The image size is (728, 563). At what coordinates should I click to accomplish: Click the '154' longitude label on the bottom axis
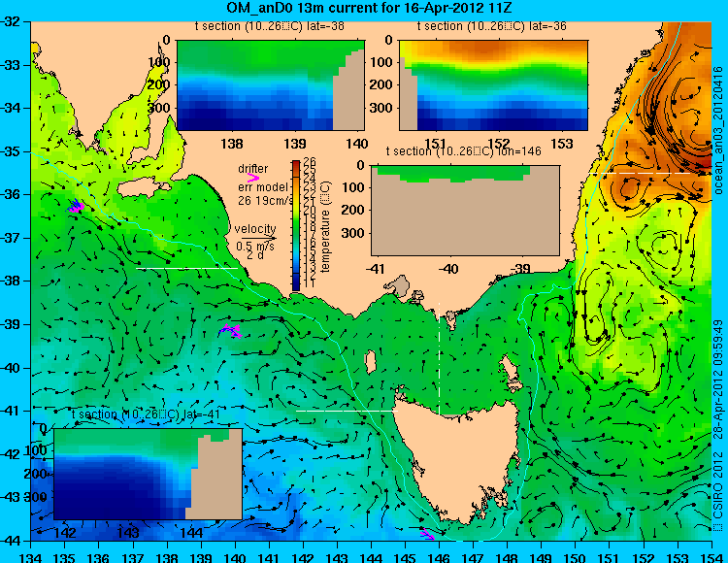[x=711, y=557]
